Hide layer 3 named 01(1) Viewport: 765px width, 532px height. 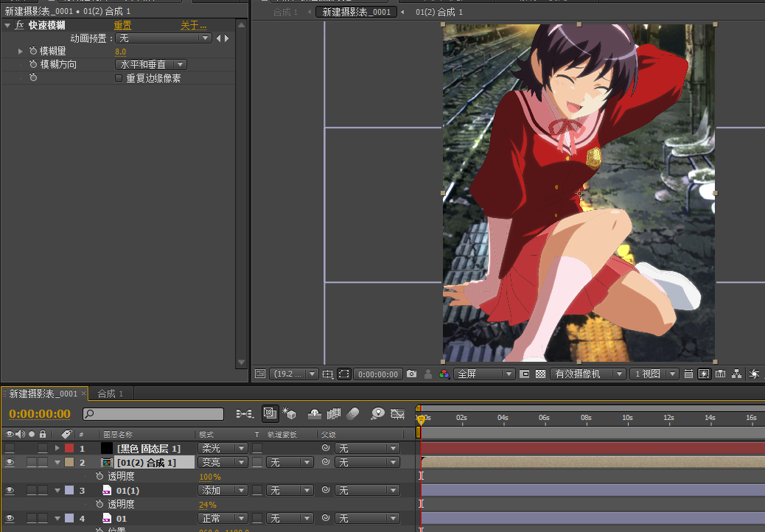[x=10, y=490]
